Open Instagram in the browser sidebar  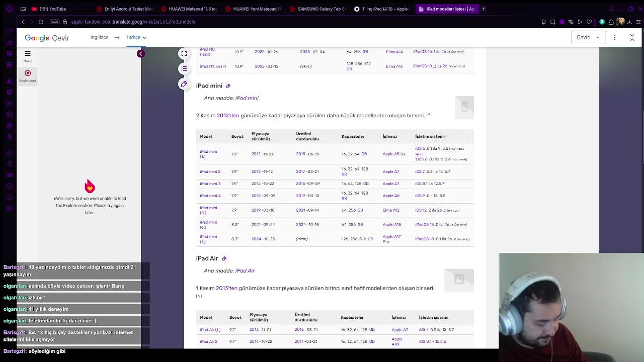9,125
